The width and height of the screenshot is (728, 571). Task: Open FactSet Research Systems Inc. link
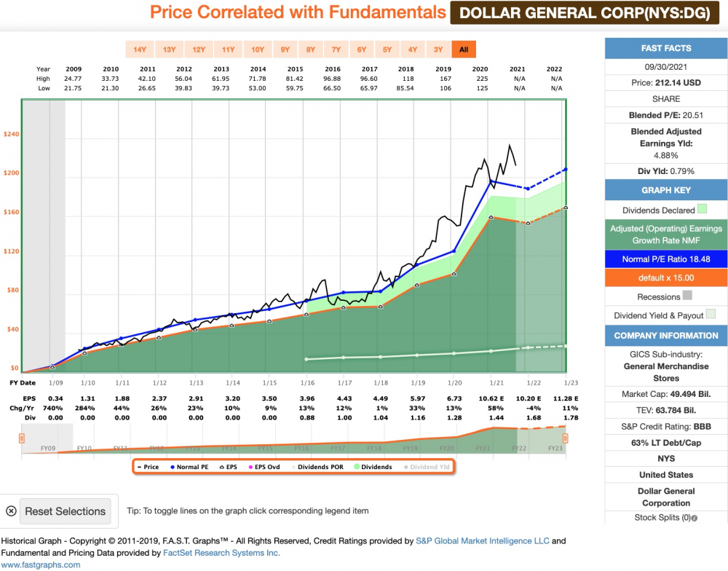point(221,553)
